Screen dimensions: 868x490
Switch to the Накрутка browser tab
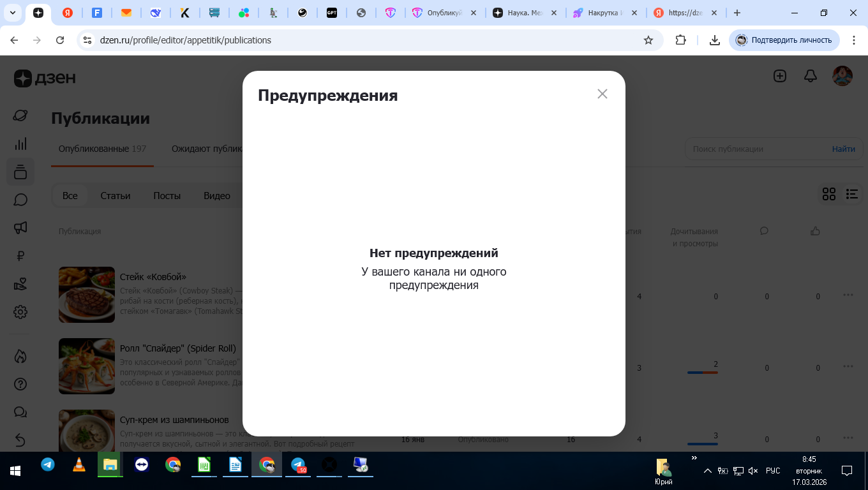coord(605,13)
